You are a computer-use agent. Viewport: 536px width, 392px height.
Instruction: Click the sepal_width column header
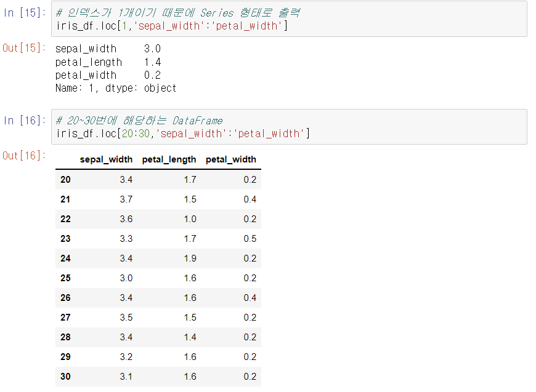106,159
